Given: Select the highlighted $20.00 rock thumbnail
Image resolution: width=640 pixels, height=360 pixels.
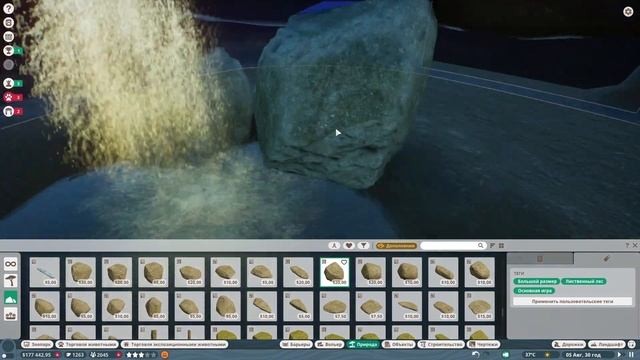Looking at the screenshot, I should click(x=334, y=272).
